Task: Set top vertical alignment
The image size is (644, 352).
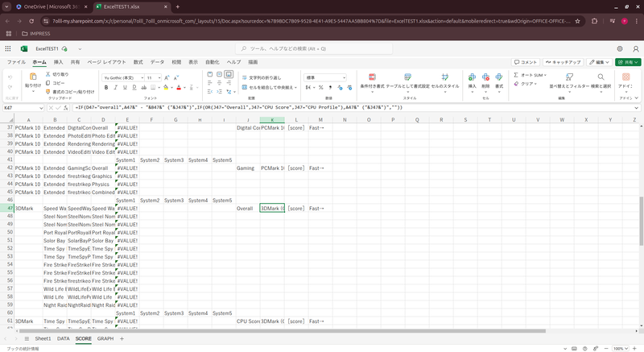Action: (x=210, y=74)
